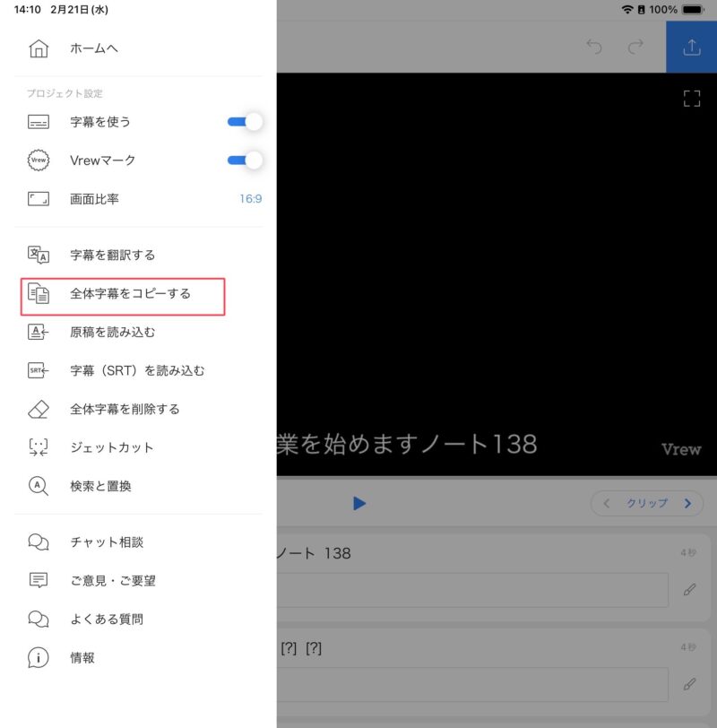717x728 pixels.
Task: Click the chat bubble icon for チャット相談
Action: tap(39, 542)
